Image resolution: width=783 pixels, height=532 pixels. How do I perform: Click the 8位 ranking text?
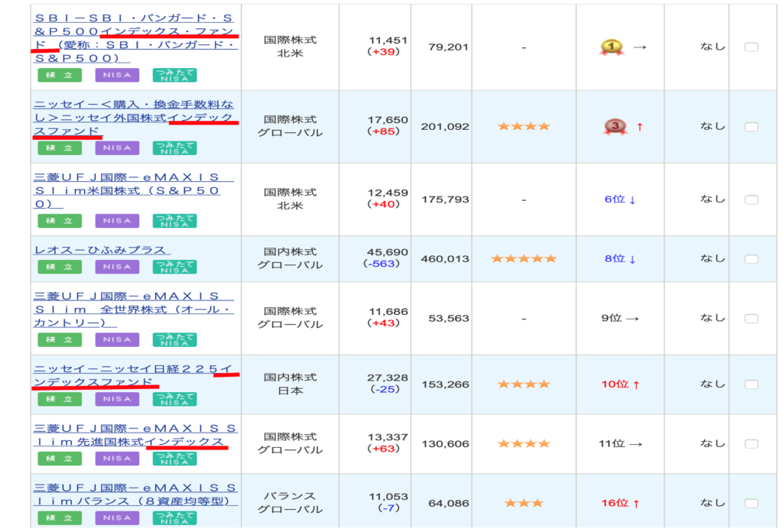(x=615, y=258)
